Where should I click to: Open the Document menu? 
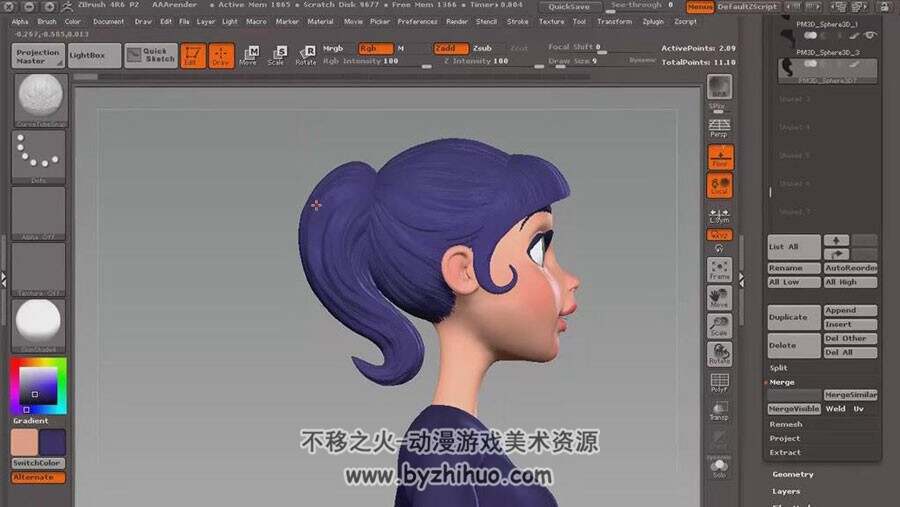tap(108, 21)
